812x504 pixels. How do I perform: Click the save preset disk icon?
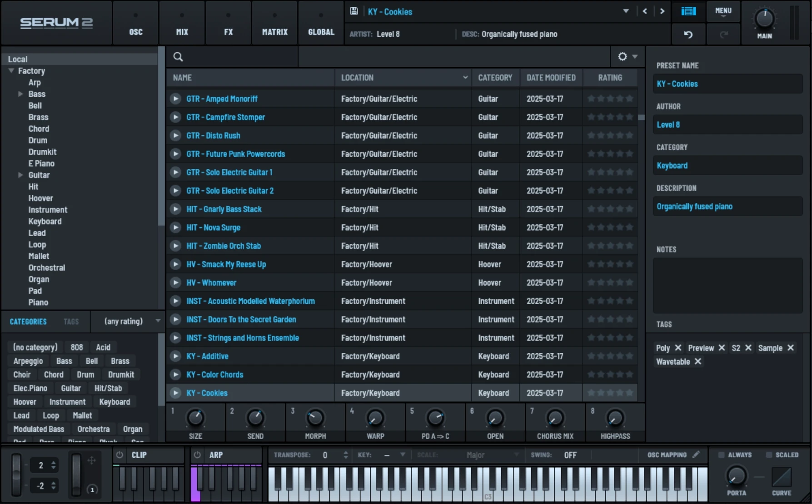(354, 11)
